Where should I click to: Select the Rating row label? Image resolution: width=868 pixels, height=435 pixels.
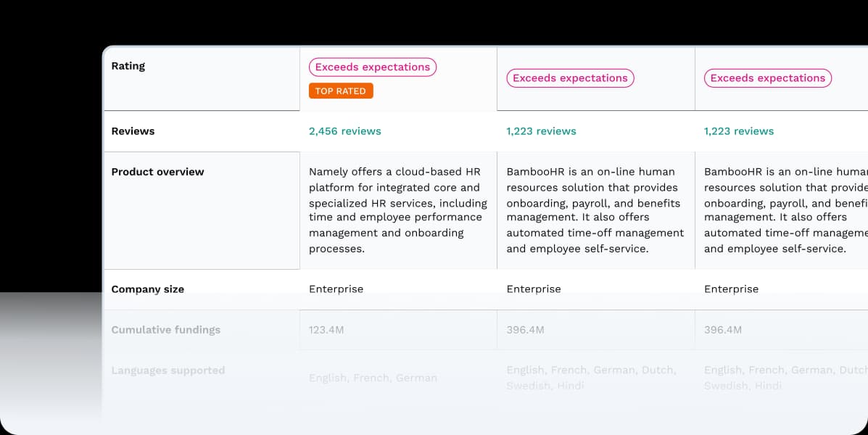point(128,66)
